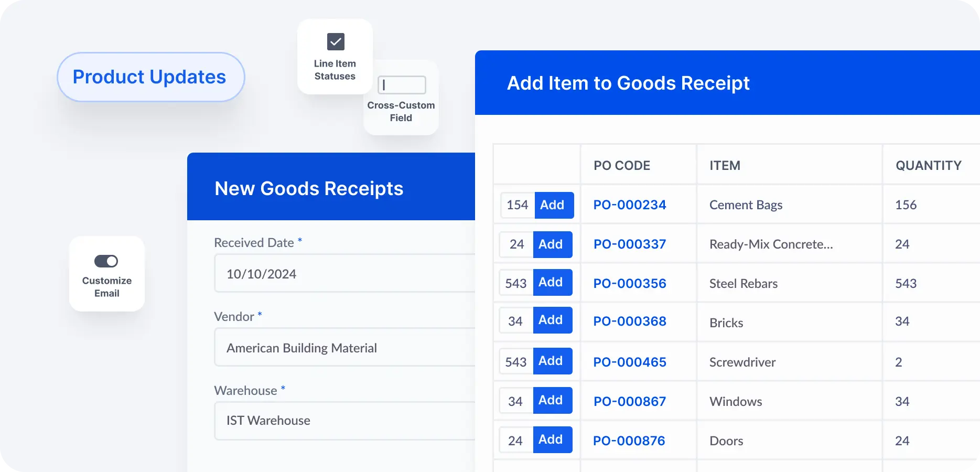Viewport: 980px width, 472px height.
Task: Open purchase order PO-000234 link
Action: (x=630, y=205)
